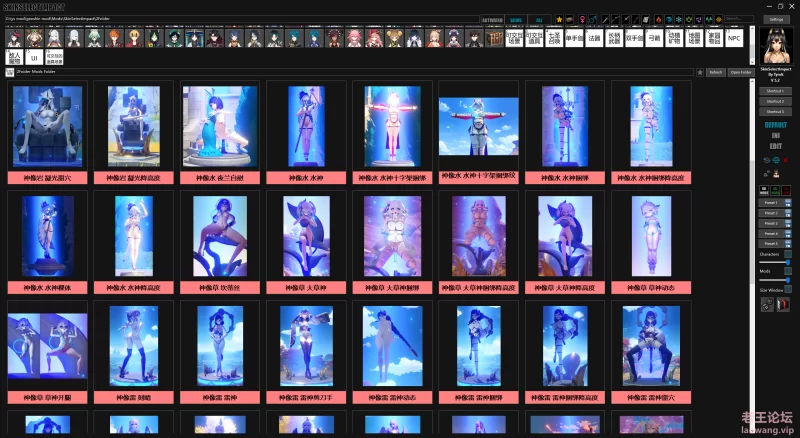Viewport: 800px width, 438px height.
Task: Toggle the female gender filter icon
Action: (582, 19)
